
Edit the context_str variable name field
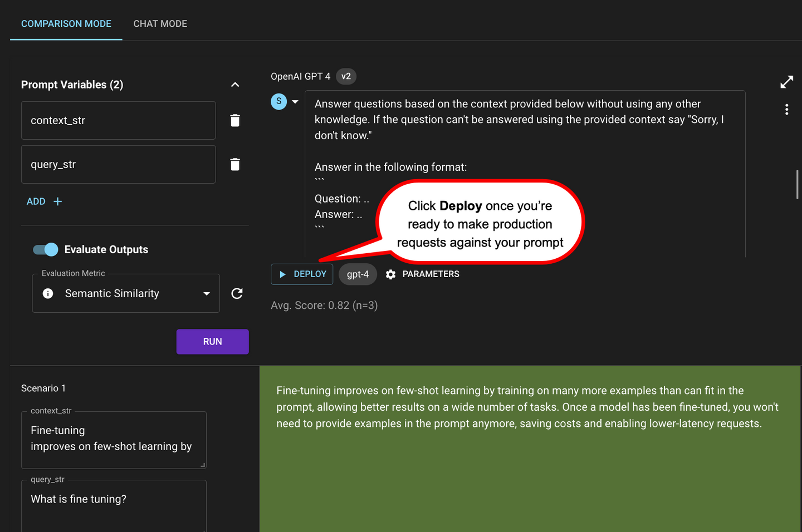coord(118,120)
